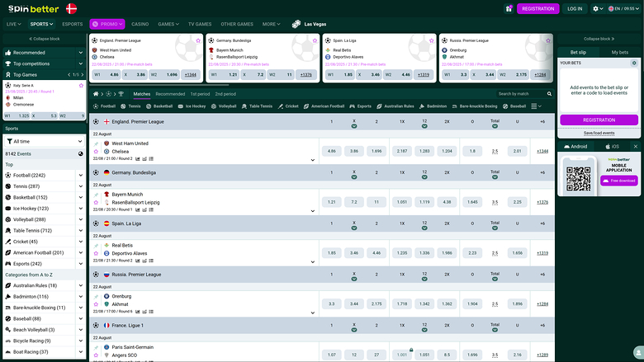Open the support chat bubble
Screen dimensions: 644x362
[638, 352]
